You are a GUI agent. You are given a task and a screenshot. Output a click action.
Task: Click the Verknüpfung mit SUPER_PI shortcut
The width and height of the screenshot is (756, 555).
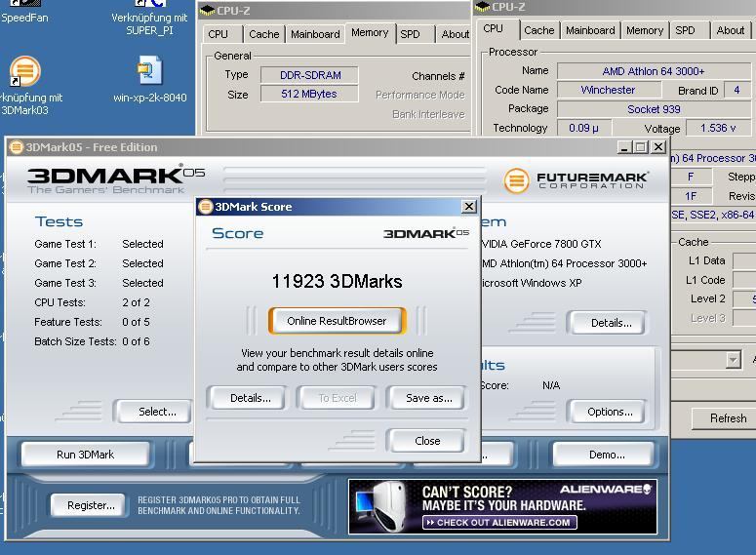tap(149, 23)
